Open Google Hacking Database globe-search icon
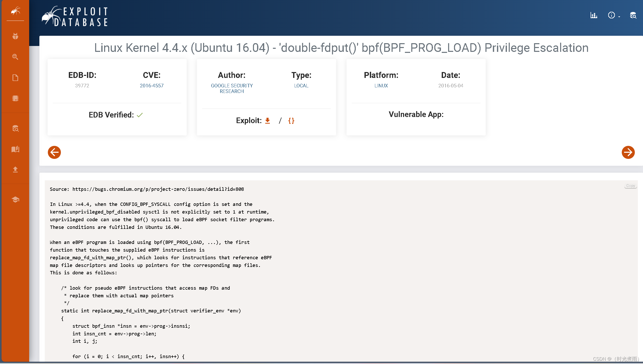The image size is (643, 364). [15, 57]
